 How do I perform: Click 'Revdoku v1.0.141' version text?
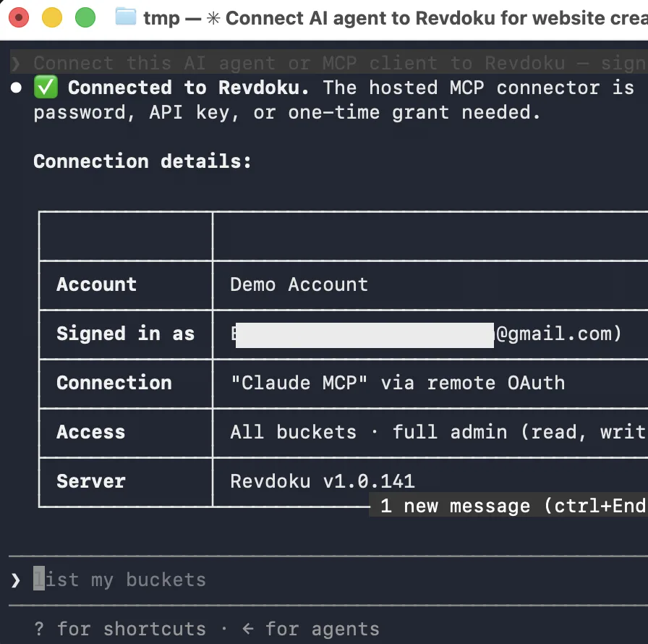pos(323,480)
